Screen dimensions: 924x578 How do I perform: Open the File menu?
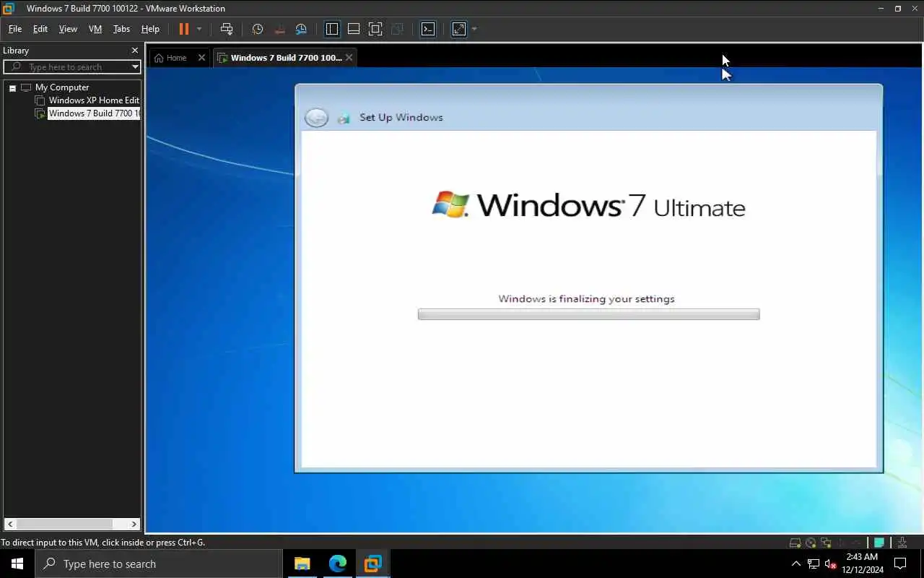(x=15, y=29)
